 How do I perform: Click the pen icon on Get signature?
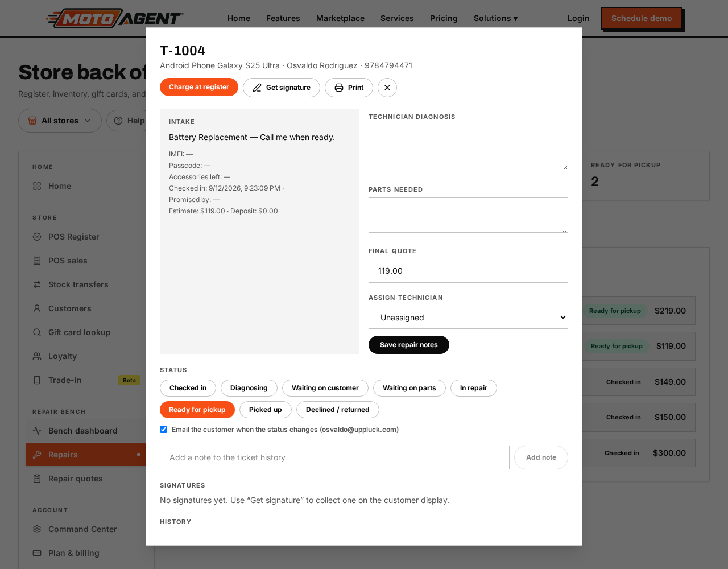pyautogui.click(x=257, y=88)
